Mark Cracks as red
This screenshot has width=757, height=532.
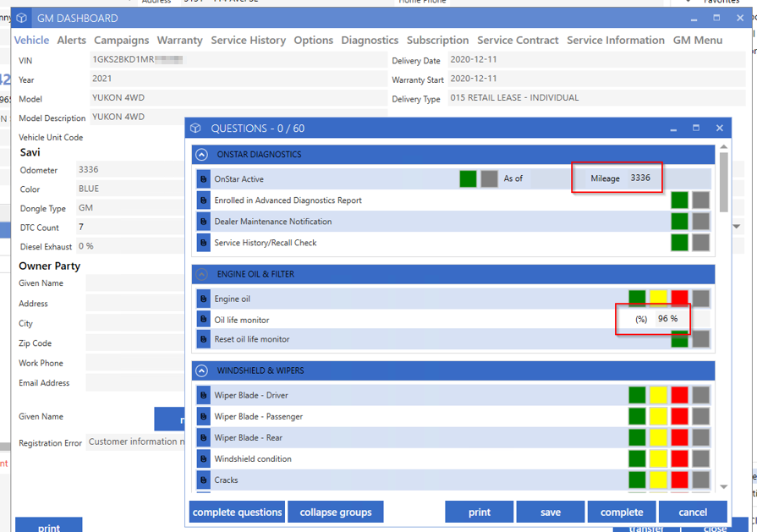coord(679,480)
